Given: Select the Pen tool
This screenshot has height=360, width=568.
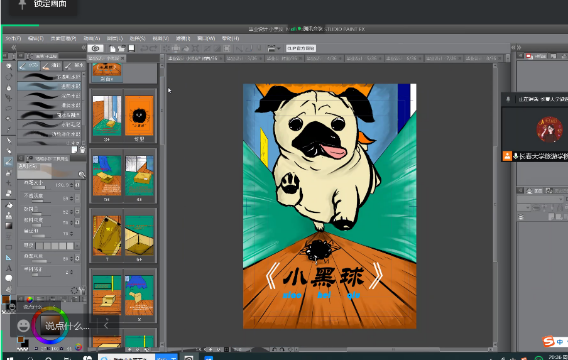Looking at the screenshot, I should pyautogui.click(x=9, y=141).
